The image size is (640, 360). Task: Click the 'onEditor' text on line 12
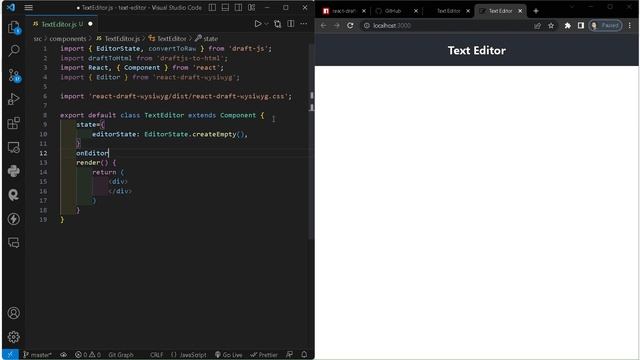[x=92, y=153]
